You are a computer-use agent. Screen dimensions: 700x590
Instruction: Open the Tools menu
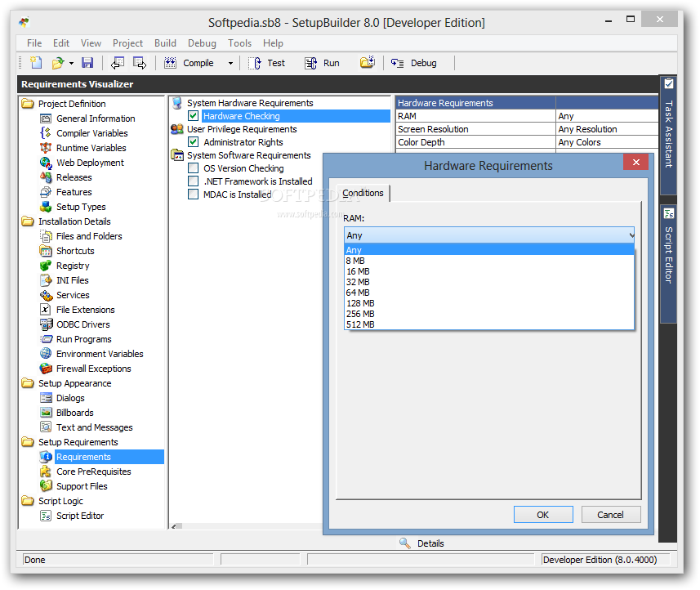240,43
